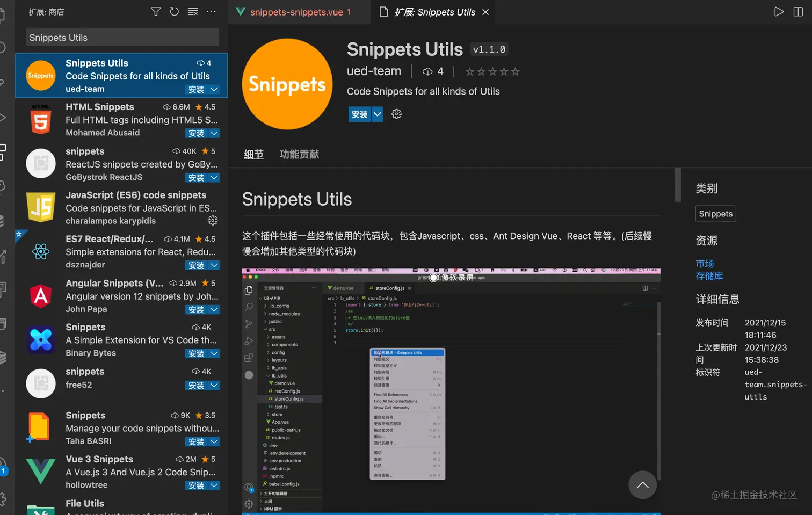Click the filter extensions funnel icon
This screenshot has height=515, width=812.
[x=156, y=12]
